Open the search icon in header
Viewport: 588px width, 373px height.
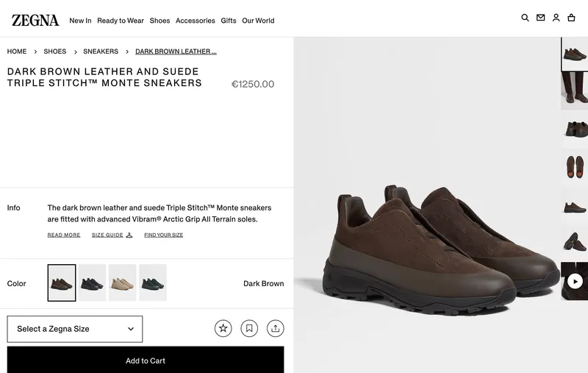click(x=525, y=18)
